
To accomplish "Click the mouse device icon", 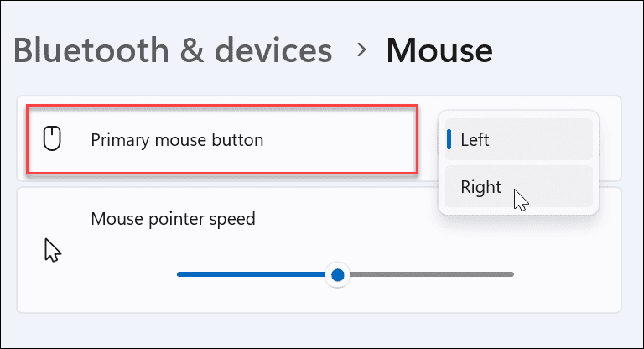I will point(53,139).
